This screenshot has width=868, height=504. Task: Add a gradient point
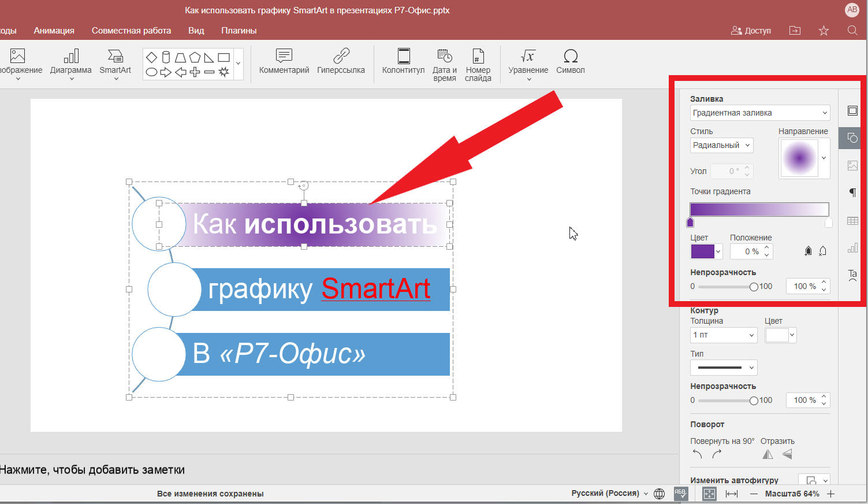tap(808, 251)
